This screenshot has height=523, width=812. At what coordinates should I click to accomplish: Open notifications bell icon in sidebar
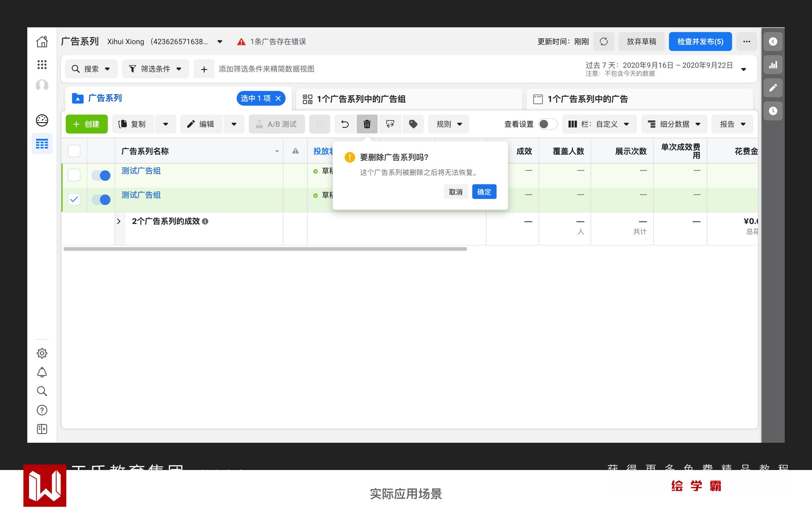point(42,372)
